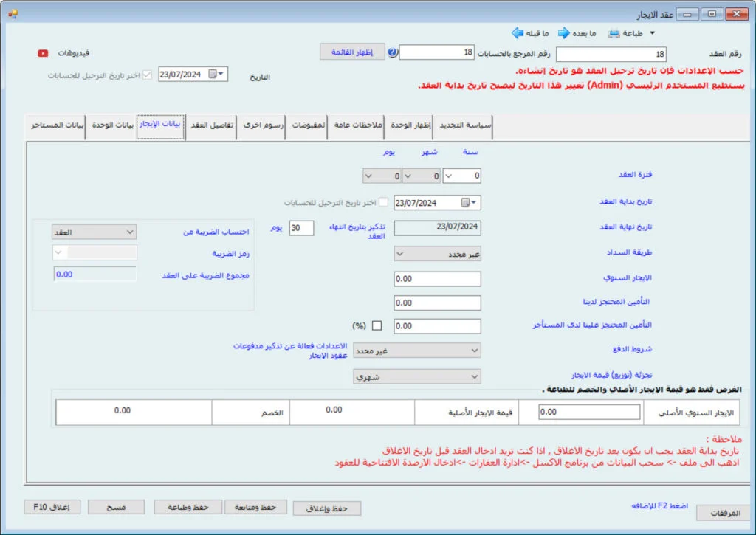Click the next record arrow (ما بعده)

[563, 33]
